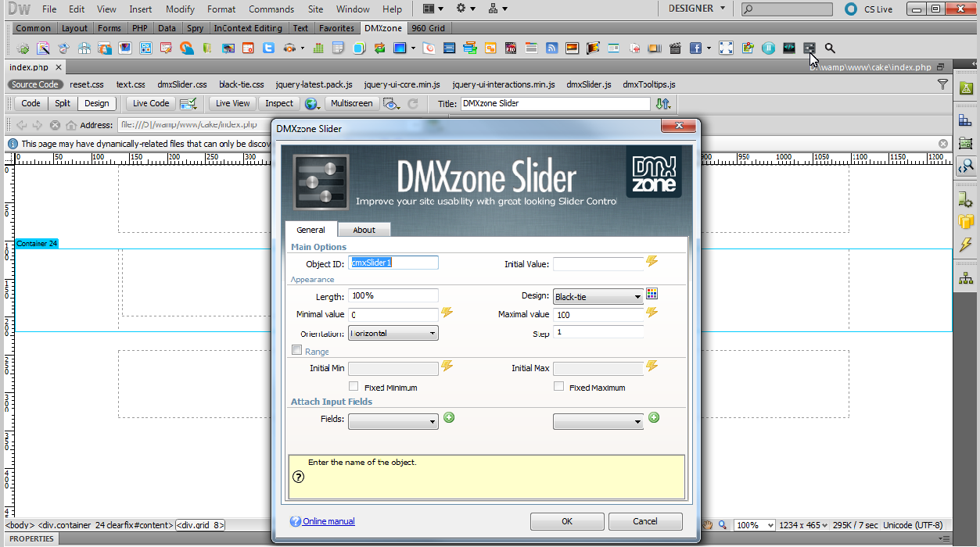Click the green plus beside the left Fields dropdown

pyautogui.click(x=449, y=417)
